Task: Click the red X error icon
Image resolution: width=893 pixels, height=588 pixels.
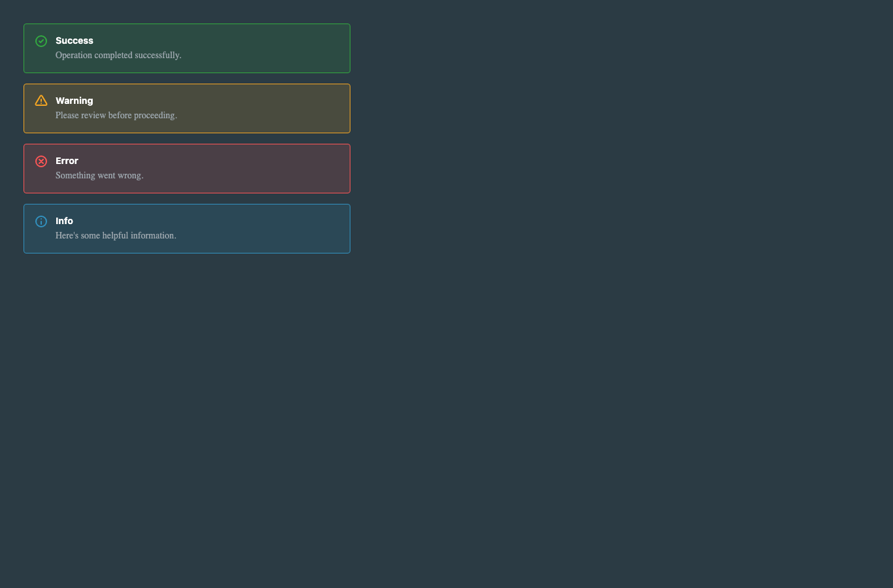Action: click(x=41, y=161)
